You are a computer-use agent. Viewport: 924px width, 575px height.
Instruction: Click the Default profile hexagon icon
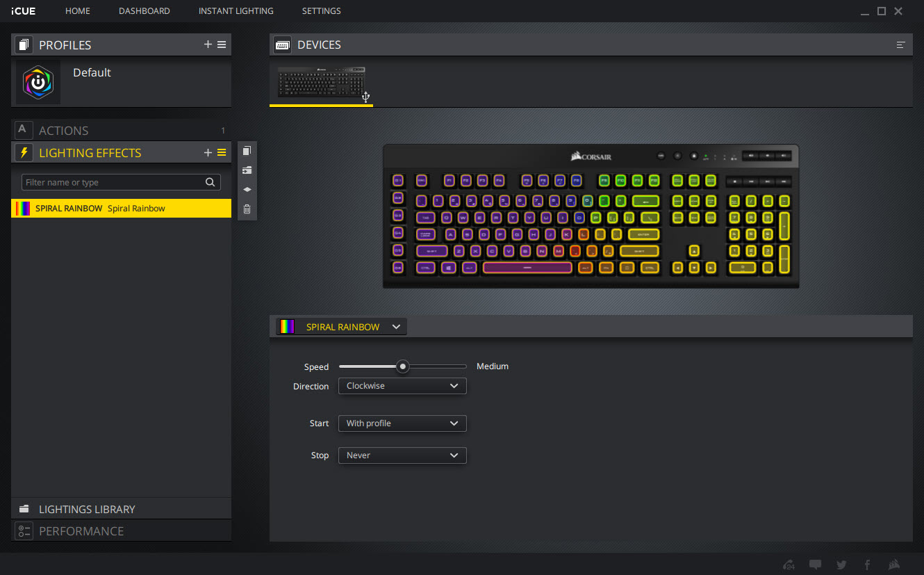tap(38, 82)
